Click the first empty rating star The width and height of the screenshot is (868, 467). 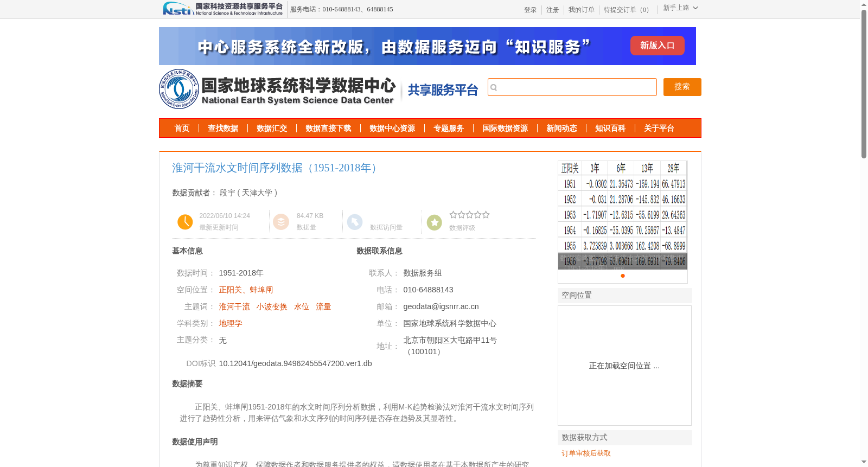coord(453,215)
